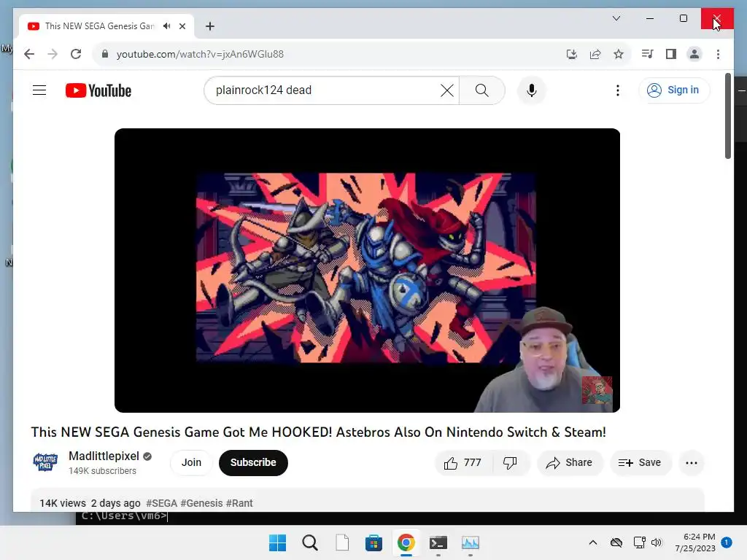Subscribe to Madlittlepixel

pyautogui.click(x=253, y=462)
